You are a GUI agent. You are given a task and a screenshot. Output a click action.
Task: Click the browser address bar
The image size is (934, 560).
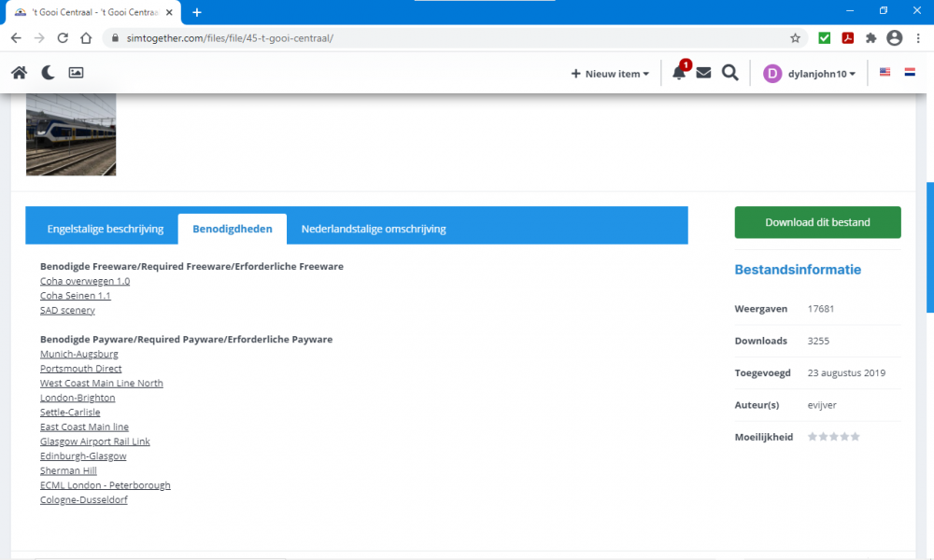[x=448, y=38]
